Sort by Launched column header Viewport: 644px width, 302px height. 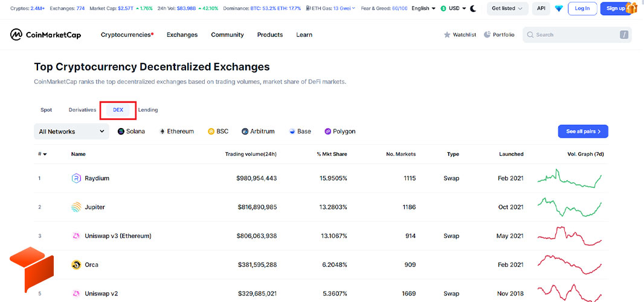click(511, 154)
